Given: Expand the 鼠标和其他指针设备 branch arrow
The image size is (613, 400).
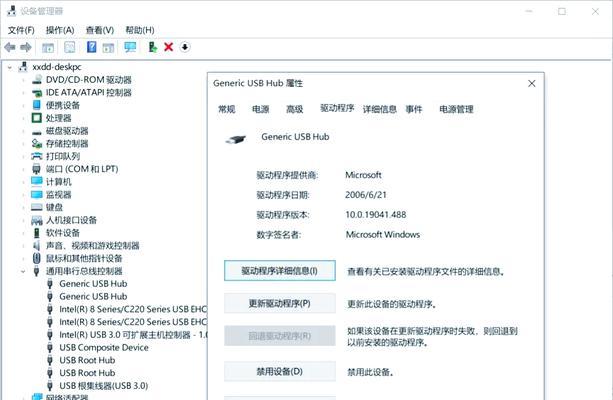Looking at the screenshot, I should pos(23,258).
